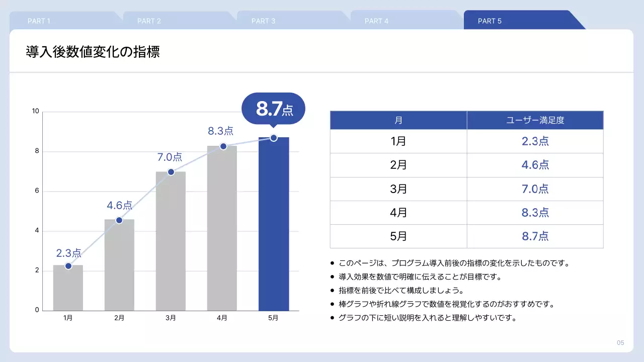This screenshot has height=362, width=644.
Task: Click the 8.7点 speech bubble callout
Action: 274,108
